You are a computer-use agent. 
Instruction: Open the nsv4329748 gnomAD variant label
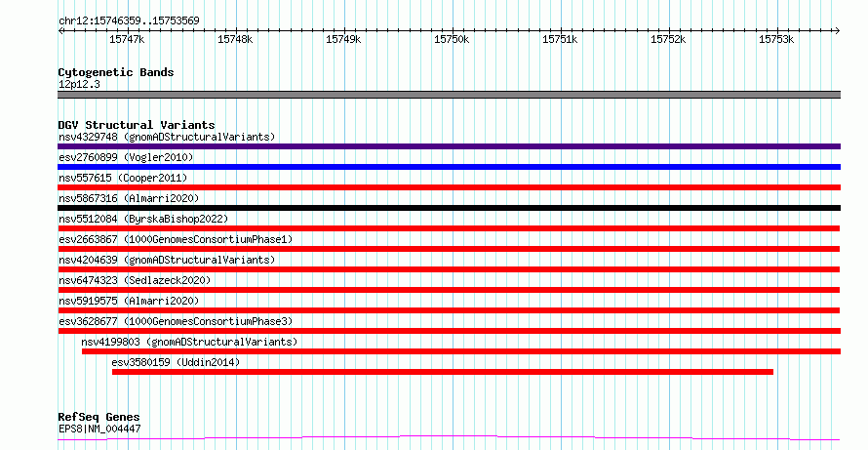(x=167, y=137)
